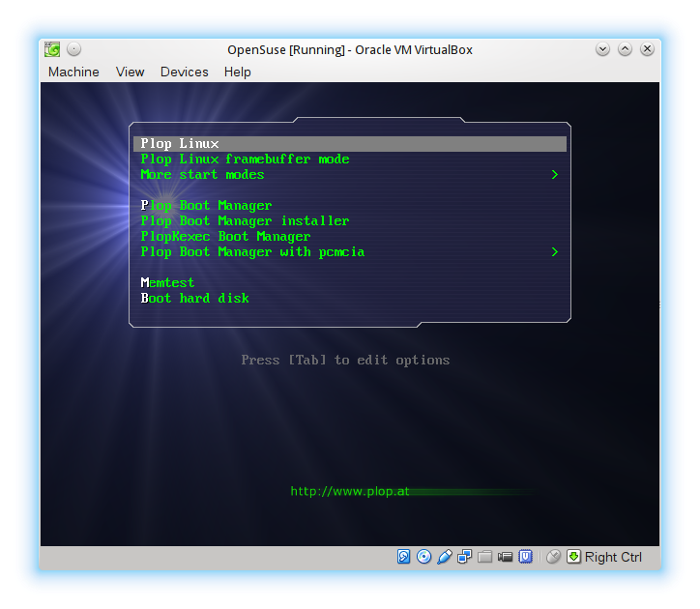Click the video capture camera status icon

(505, 557)
